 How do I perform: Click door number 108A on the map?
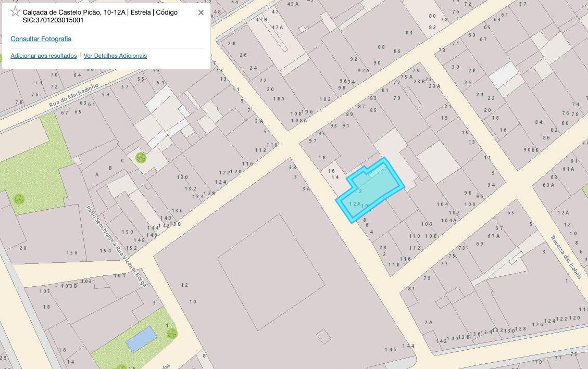coord(299,121)
